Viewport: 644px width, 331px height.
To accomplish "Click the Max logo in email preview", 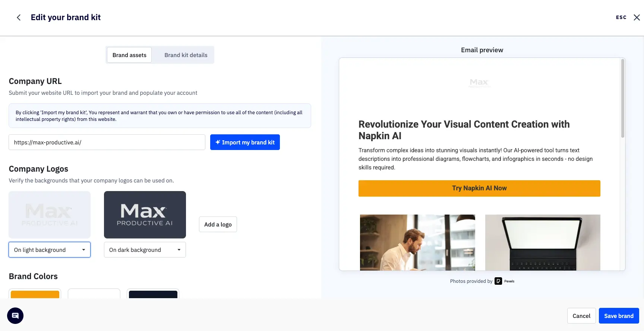I will coord(479,83).
